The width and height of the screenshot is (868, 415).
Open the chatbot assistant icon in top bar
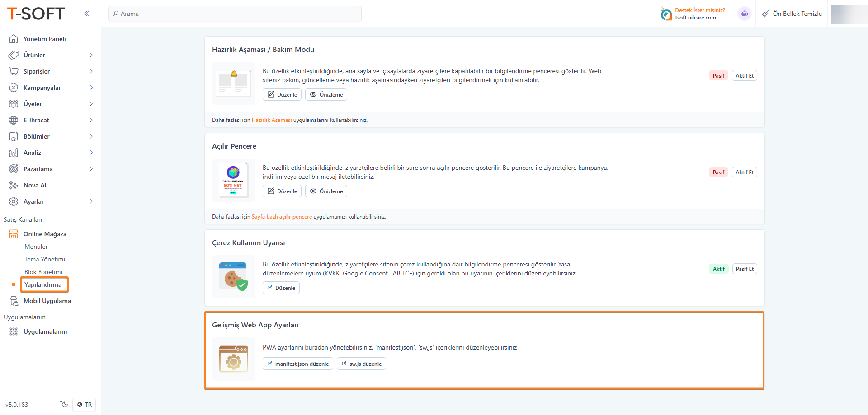[745, 14]
